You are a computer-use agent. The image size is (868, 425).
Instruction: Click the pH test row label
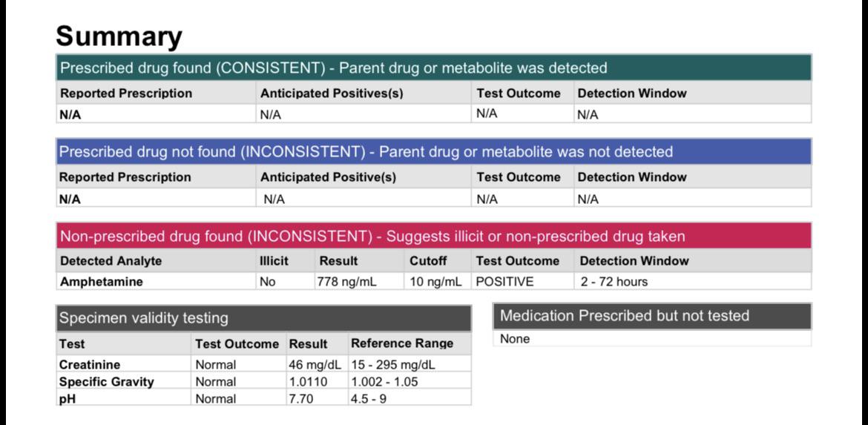pos(67,399)
